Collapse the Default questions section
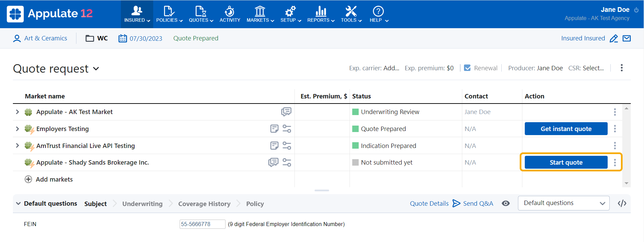The width and height of the screenshot is (644, 242). (18, 203)
